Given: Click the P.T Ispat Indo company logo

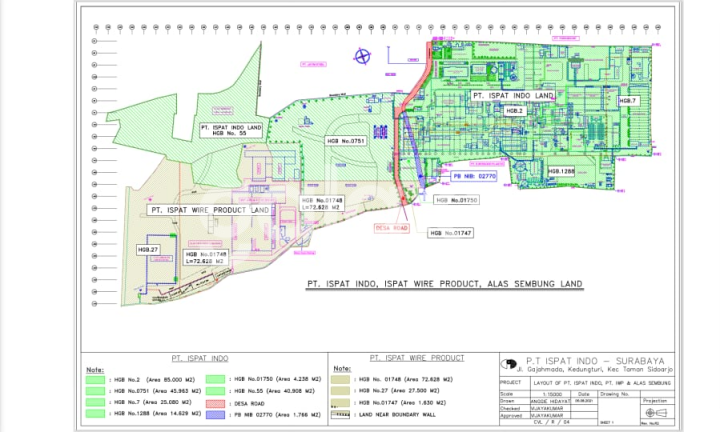Looking at the screenshot, I should click(x=510, y=363).
